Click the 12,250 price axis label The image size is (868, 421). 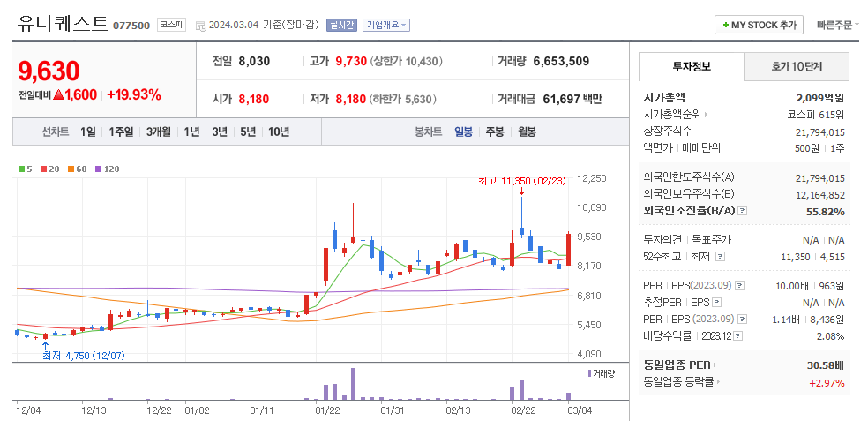pos(591,178)
